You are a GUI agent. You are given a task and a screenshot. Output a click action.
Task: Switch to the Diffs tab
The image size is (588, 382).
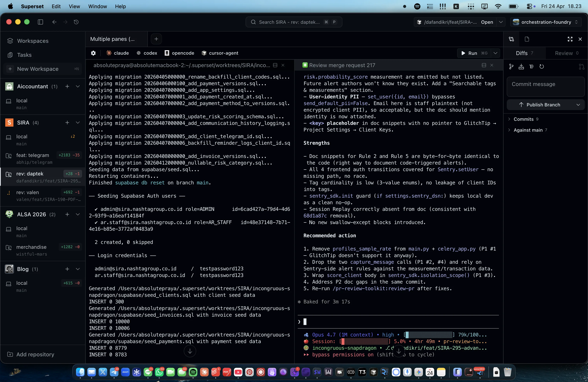coord(524,53)
